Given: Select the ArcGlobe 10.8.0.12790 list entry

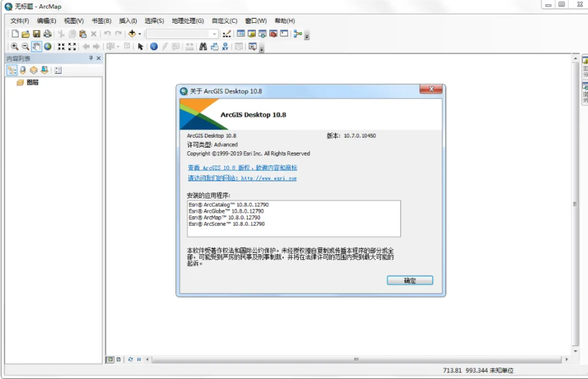Looking at the screenshot, I should click(x=226, y=211).
